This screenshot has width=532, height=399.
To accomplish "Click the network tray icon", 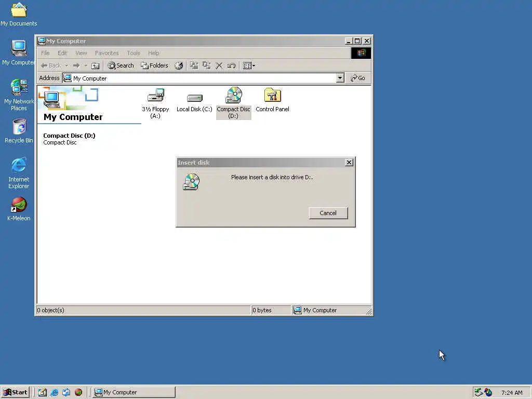I will [478, 392].
